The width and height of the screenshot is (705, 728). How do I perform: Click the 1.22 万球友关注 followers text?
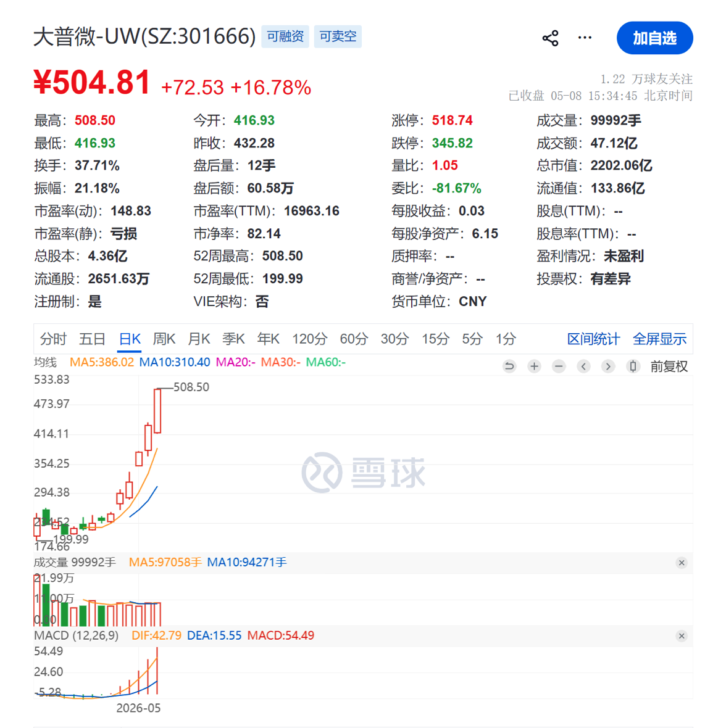[646, 79]
